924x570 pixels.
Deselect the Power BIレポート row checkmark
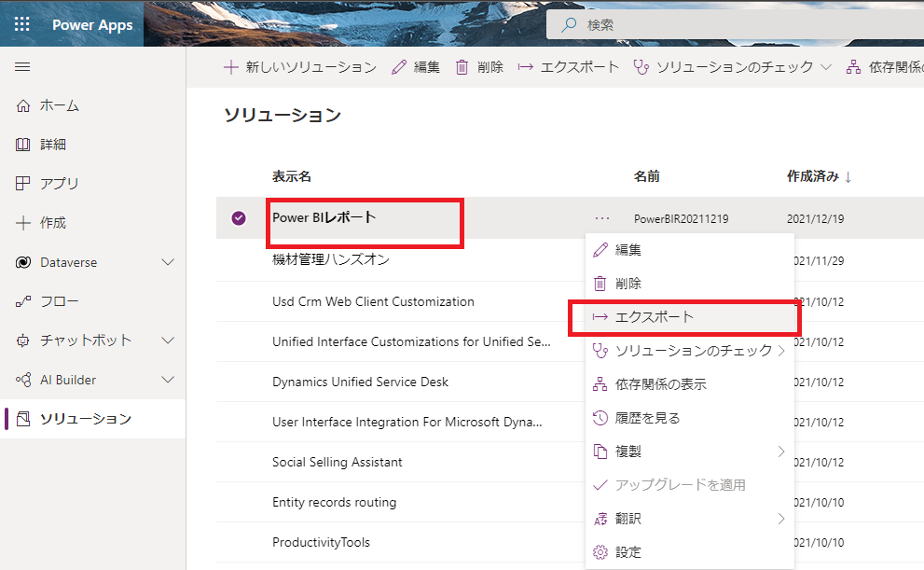point(239,218)
